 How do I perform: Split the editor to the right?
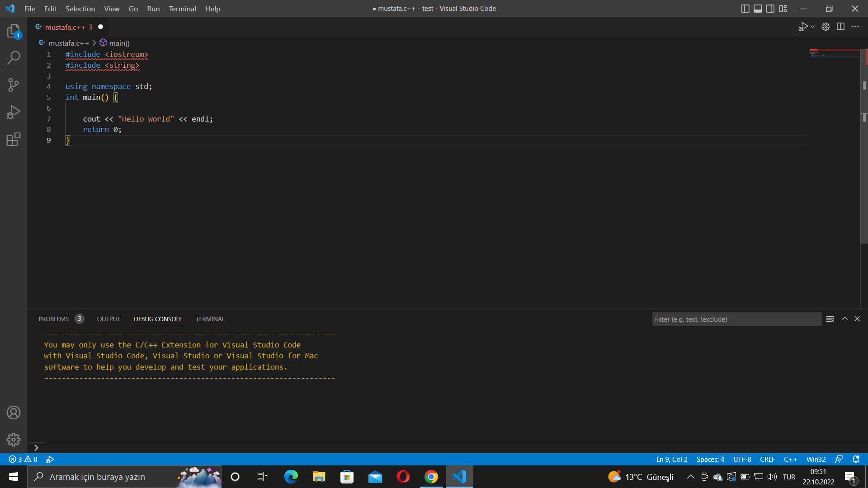pos(840,27)
